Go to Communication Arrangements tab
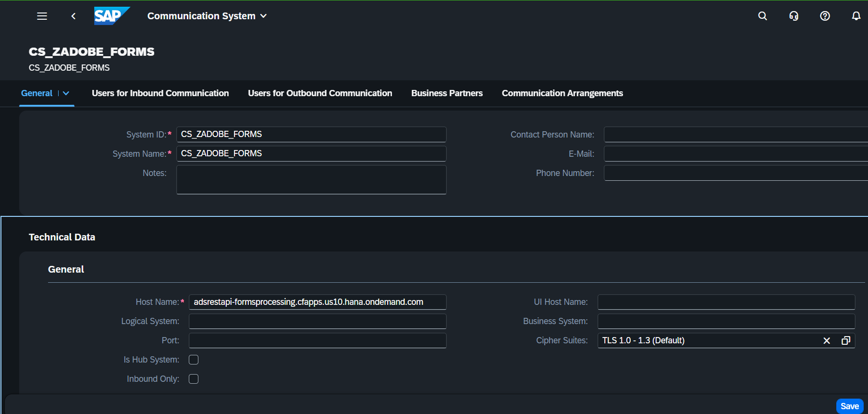The height and width of the screenshot is (414, 868). coord(562,93)
